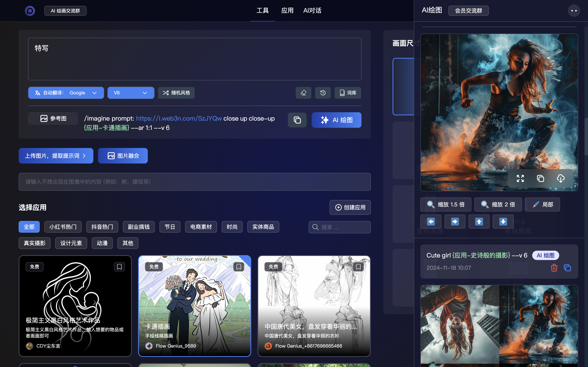Open prompt history clock icon
Image resolution: width=588 pixels, height=367 pixels.
323,93
